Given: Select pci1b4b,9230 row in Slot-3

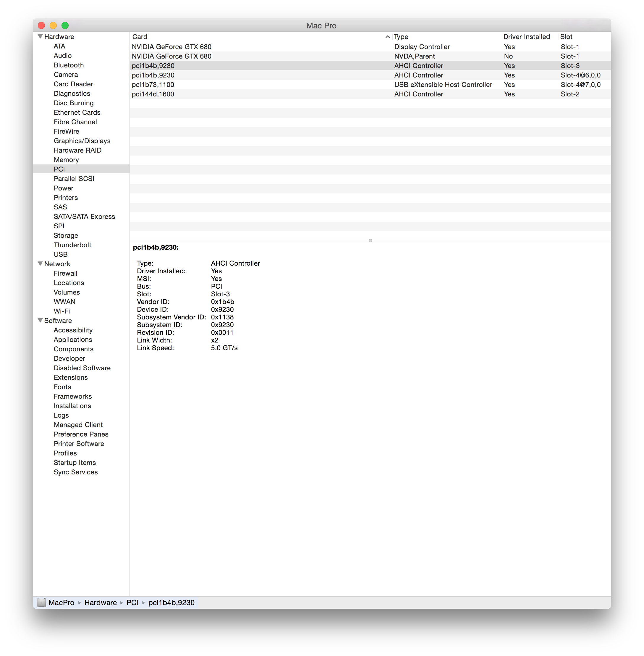Looking at the screenshot, I should pyautogui.click(x=370, y=66).
